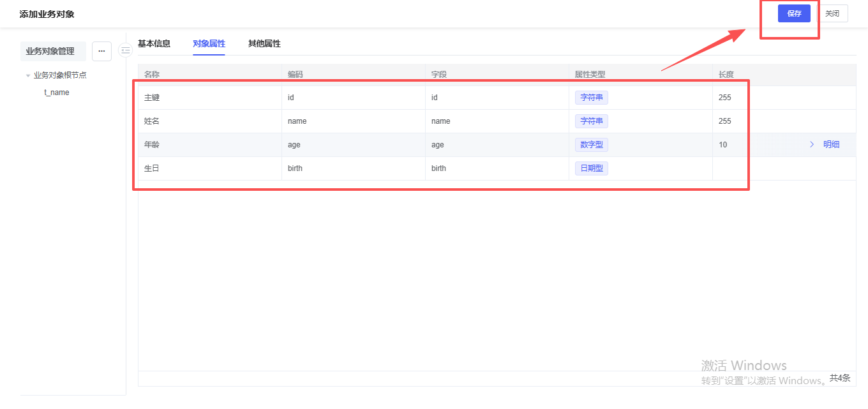Click the 关闭 close button
This screenshot has height=409, width=868.
[832, 13]
